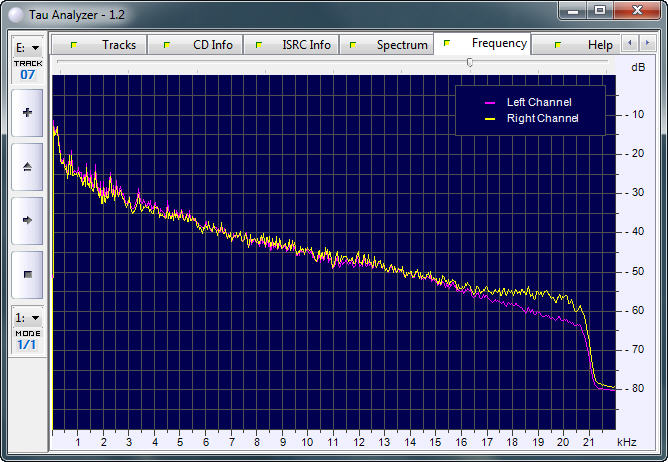The width and height of the screenshot is (668, 462).
Task: Click the right arrow play button
Action: pyautogui.click(x=27, y=220)
